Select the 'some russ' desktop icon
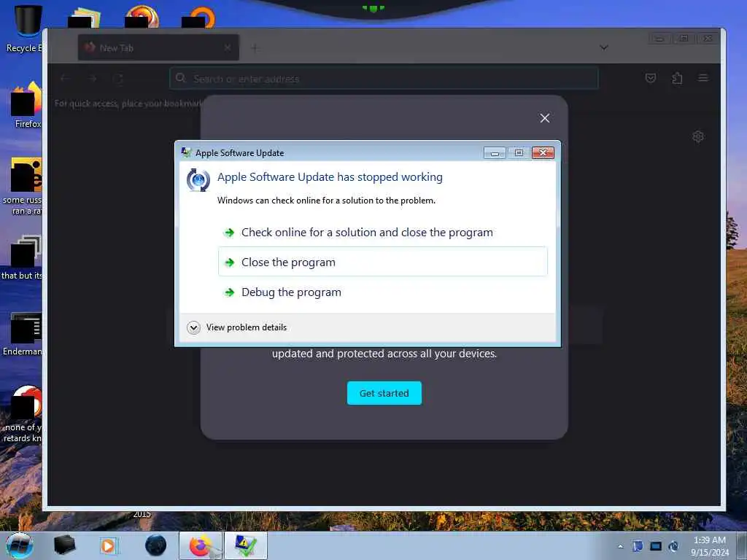This screenshot has height=560, width=747. coord(23,187)
